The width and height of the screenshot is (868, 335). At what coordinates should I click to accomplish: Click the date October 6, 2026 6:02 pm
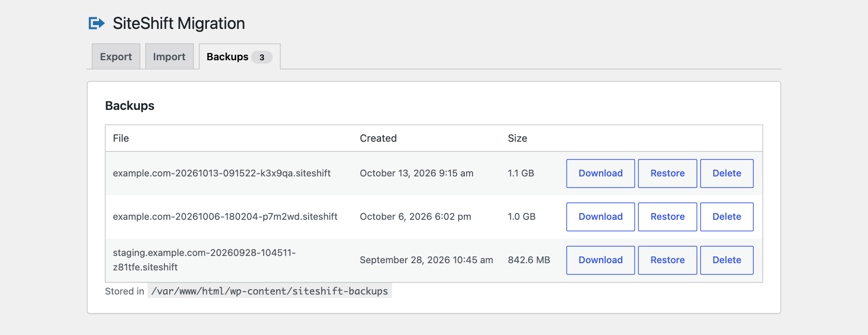pyautogui.click(x=415, y=216)
